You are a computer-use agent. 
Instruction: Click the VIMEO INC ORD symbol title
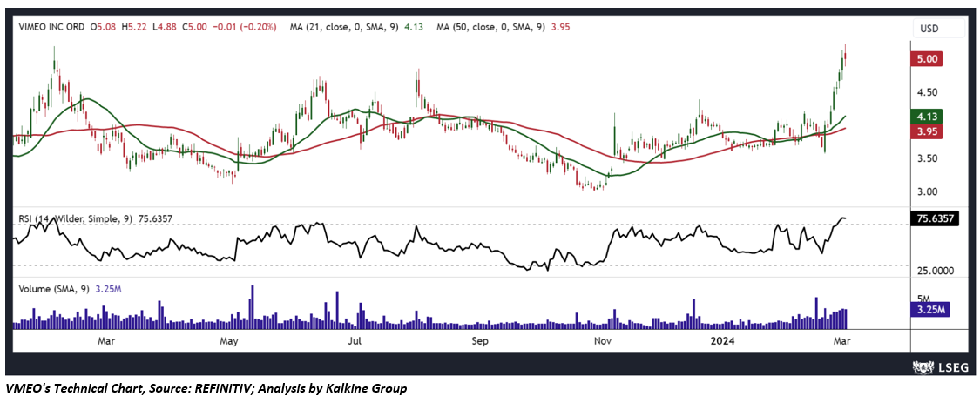(x=51, y=27)
